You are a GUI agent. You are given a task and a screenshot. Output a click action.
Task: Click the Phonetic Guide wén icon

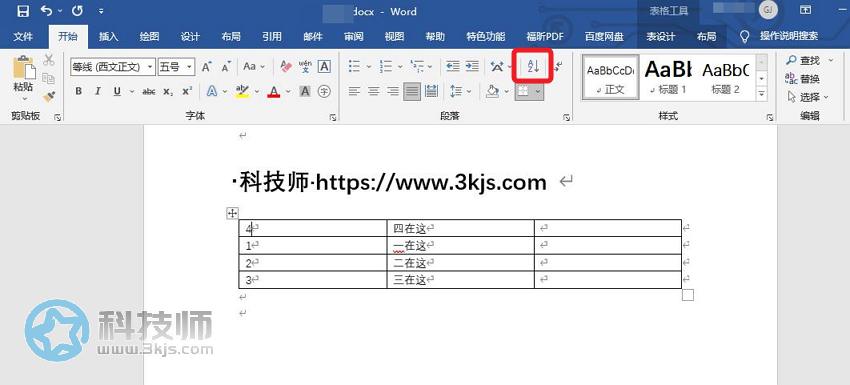(305, 67)
